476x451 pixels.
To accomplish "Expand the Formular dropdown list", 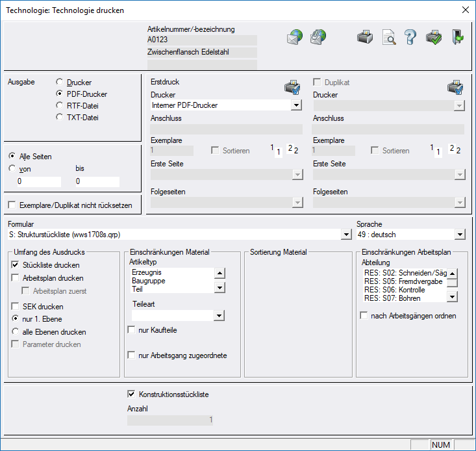I will (x=345, y=235).
